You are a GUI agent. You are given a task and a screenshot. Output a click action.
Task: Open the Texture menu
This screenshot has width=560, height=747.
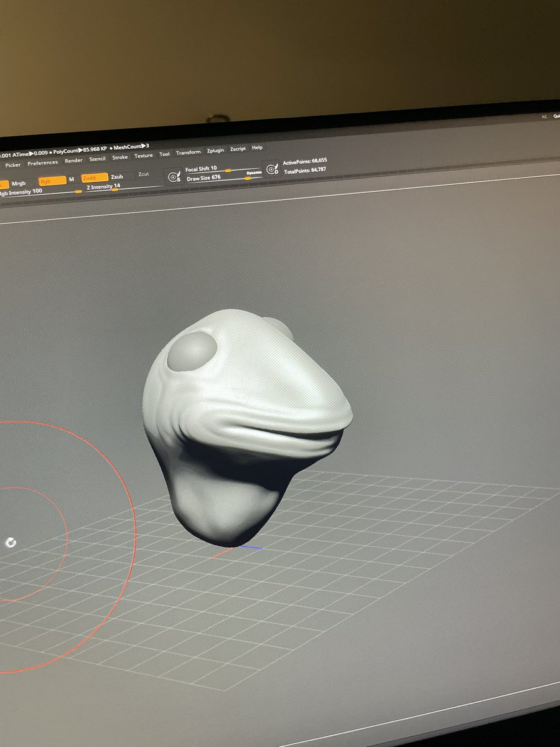(144, 156)
